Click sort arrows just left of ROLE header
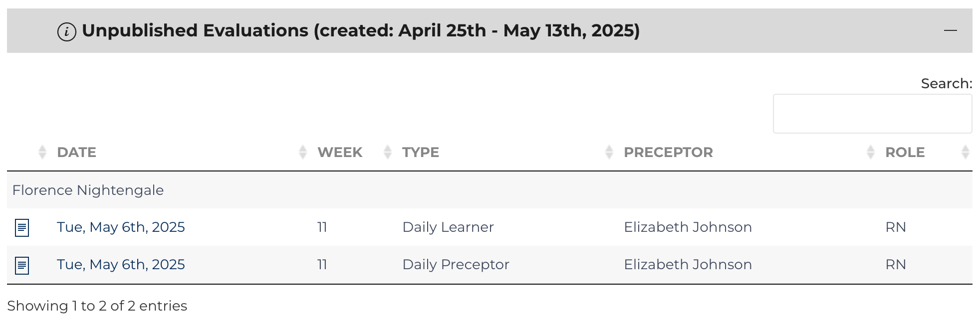This screenshot has height=332, width=980. 870,152
